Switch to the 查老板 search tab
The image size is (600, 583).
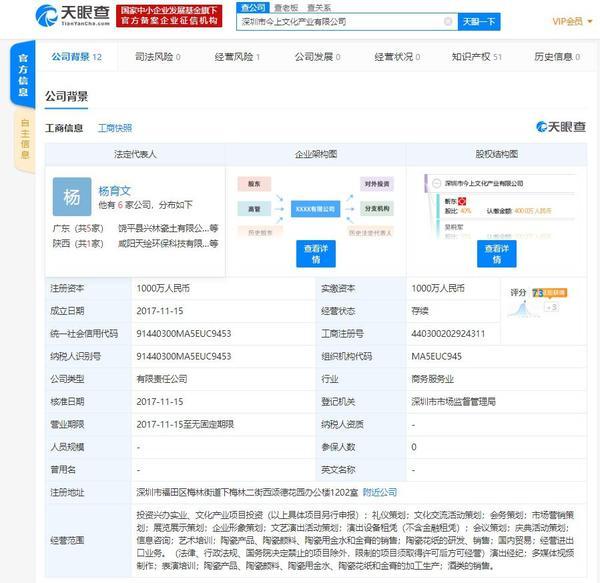coord(286,7)
